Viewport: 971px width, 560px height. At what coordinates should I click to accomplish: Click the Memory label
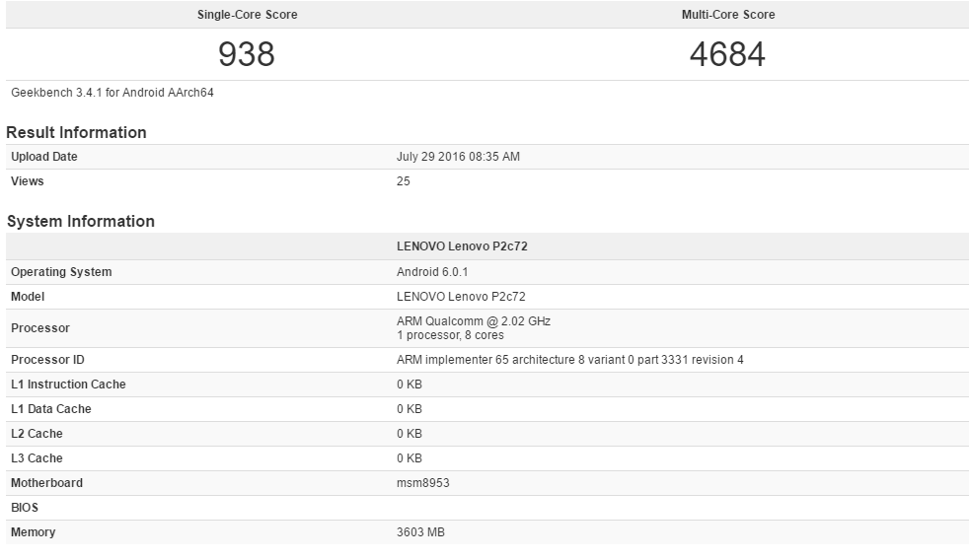tap(33, 532)
